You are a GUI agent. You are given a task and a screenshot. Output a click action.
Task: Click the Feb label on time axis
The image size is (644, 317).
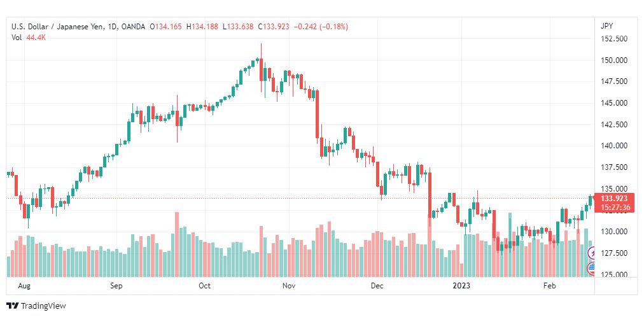549,285
